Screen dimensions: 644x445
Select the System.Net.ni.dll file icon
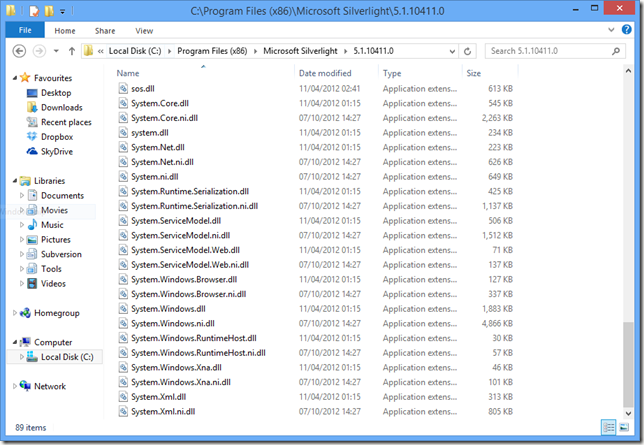(x=123, y=162)
